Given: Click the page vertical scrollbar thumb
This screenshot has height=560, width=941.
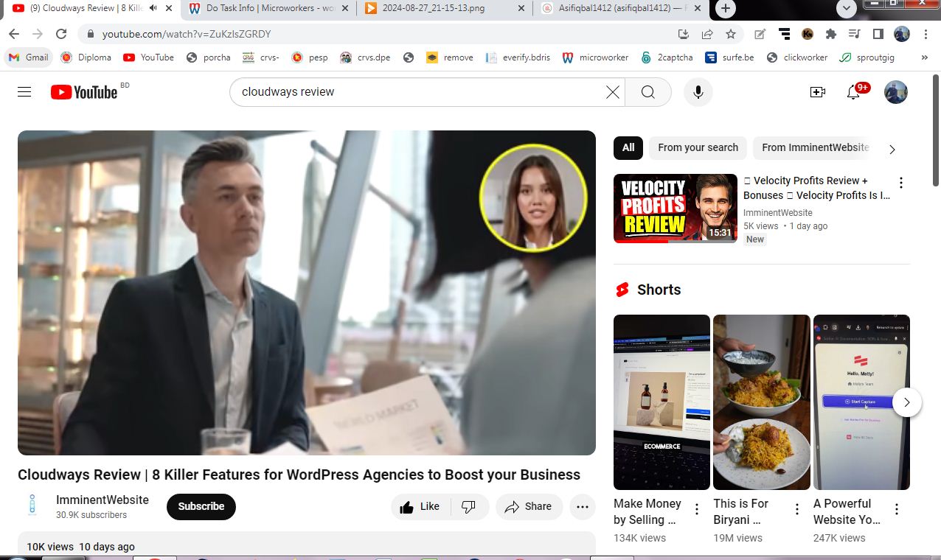Looking at the screenshot, I should (936, 130).
